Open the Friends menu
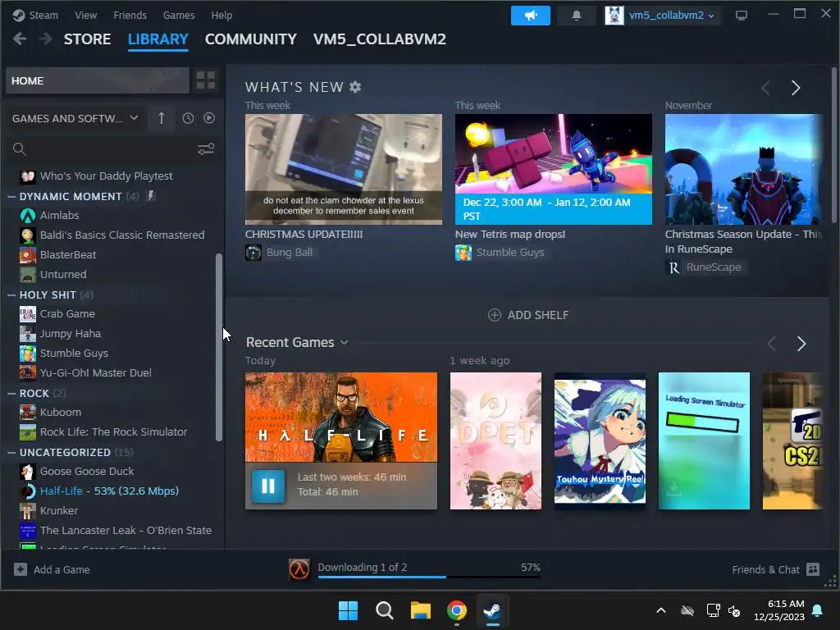The height and width of the screenshot is (630, 840). pos(130,15)
